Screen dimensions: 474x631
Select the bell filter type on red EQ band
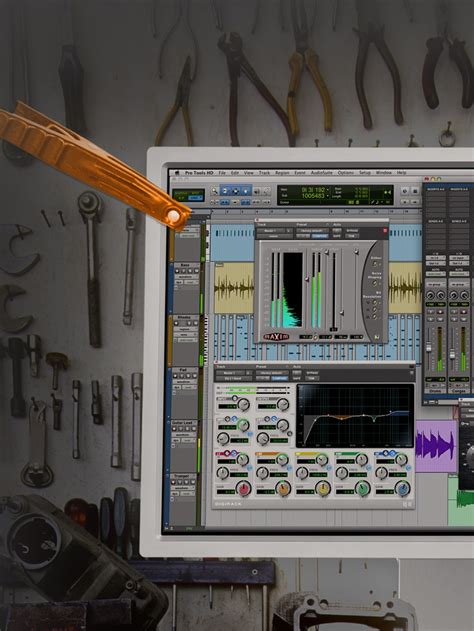coord(227,454)
